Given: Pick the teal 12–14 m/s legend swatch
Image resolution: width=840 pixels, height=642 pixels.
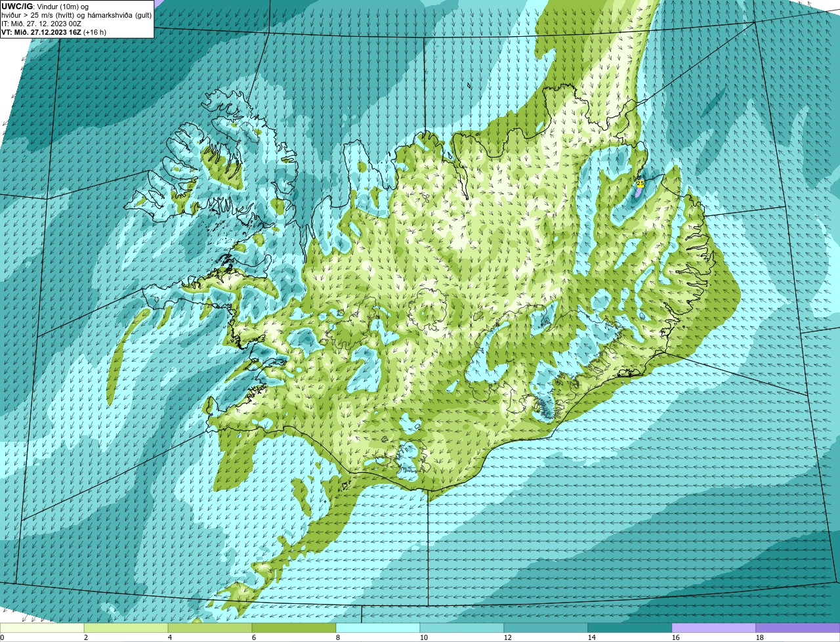Looking at the screenshot, I should click(546, 628).
